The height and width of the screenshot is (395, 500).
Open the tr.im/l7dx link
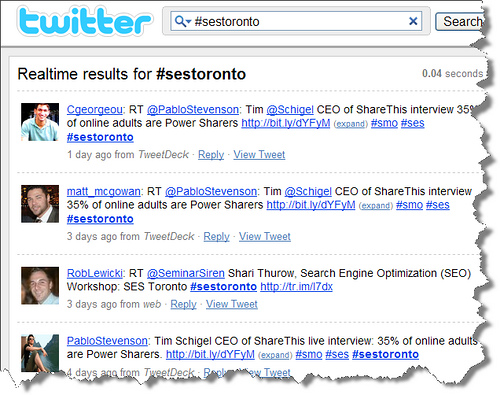coord(297,287)
